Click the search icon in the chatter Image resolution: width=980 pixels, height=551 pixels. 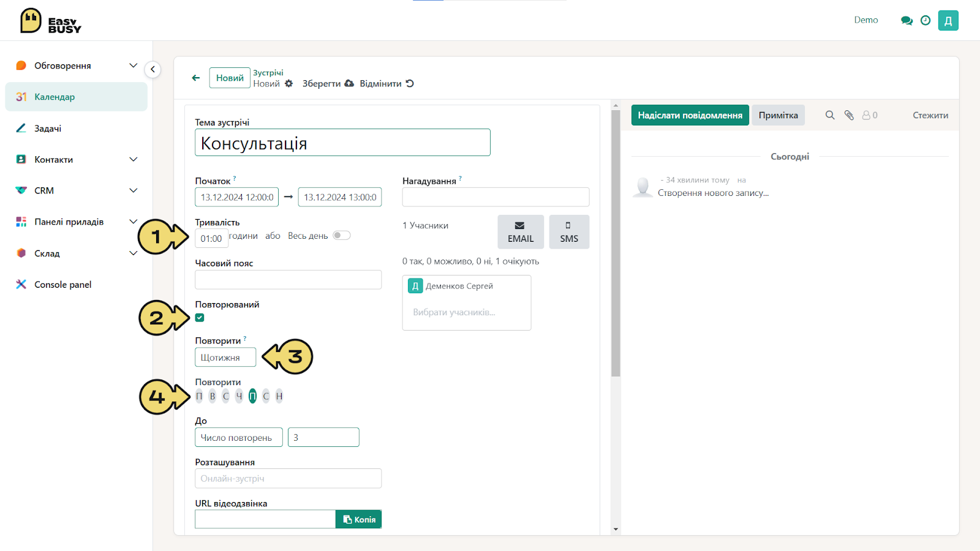(830, 115)
